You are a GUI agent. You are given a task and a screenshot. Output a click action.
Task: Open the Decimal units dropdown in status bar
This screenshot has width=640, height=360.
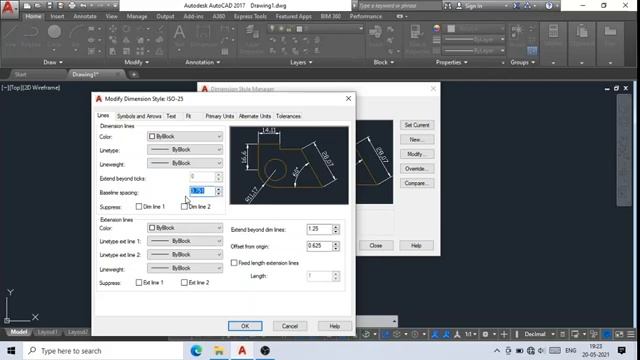coord(539,334)
